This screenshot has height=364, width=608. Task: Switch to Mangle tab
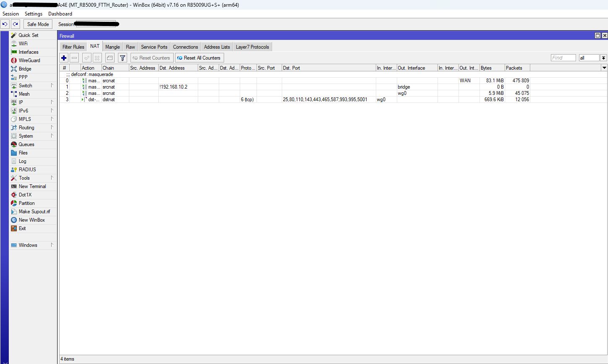pos(113,47)
